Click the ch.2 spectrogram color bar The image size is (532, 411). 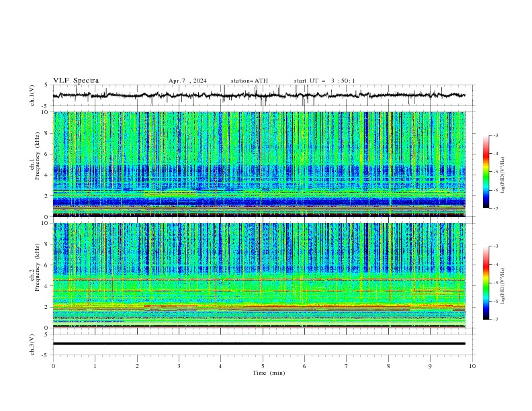click(x=486, y=283)
